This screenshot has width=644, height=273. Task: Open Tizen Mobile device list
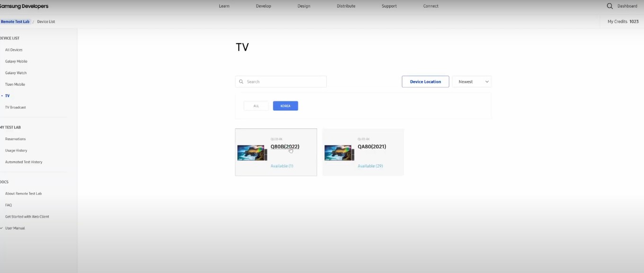click(x=15, y=84)
